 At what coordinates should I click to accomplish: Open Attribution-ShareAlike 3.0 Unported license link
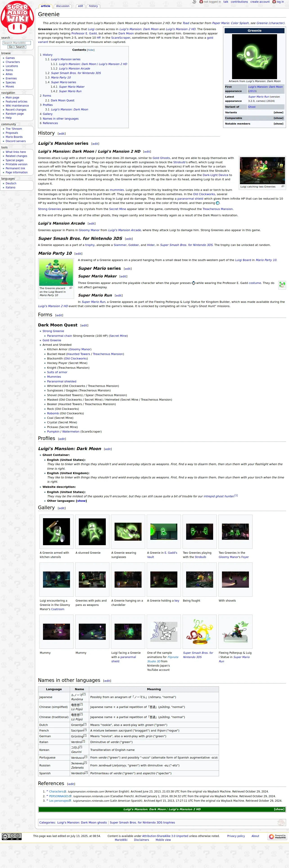click(x=165, y=836)
